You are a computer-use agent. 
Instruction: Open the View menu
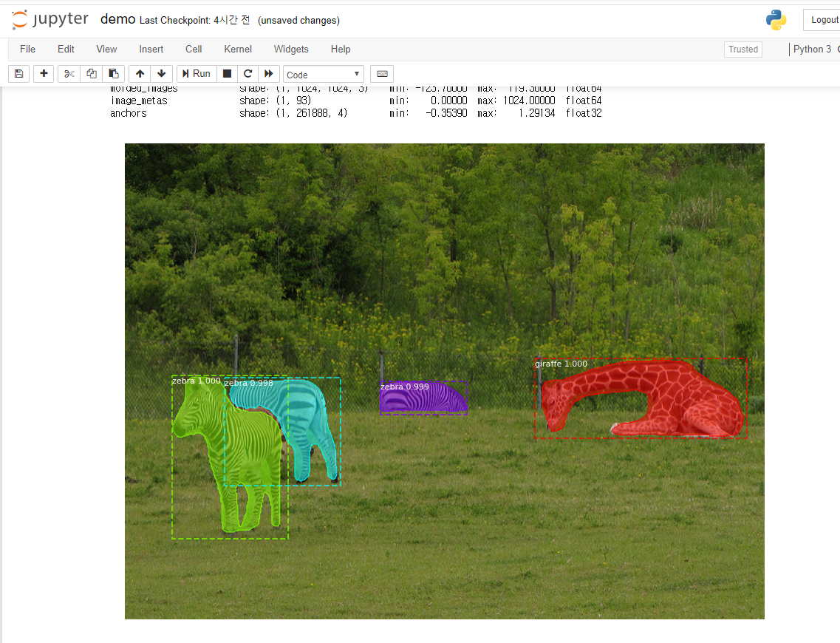106,50
